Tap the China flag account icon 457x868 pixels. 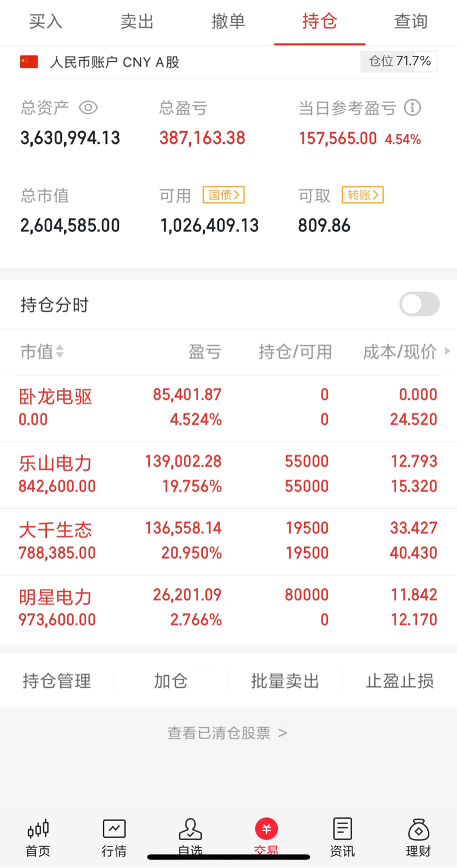click(29, 62)
